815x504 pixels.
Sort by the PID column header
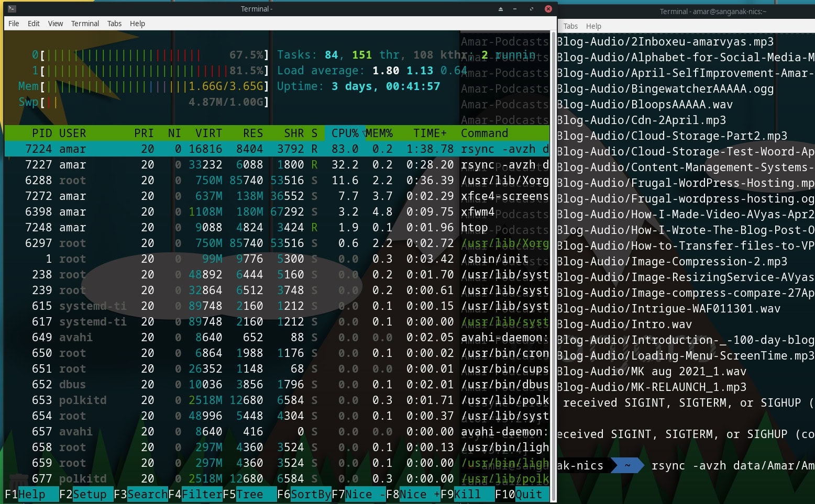42,133
